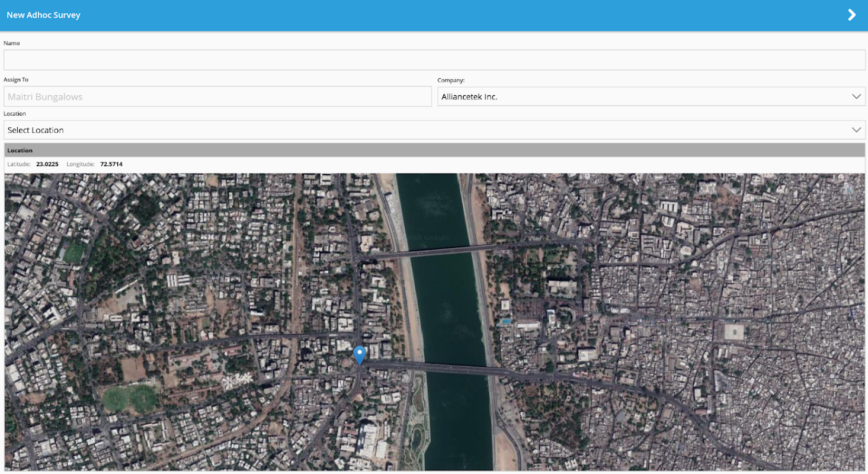Select the latitude value 23.0225
The height and width of the screenshot is (474, 868).
pos(47,164)
